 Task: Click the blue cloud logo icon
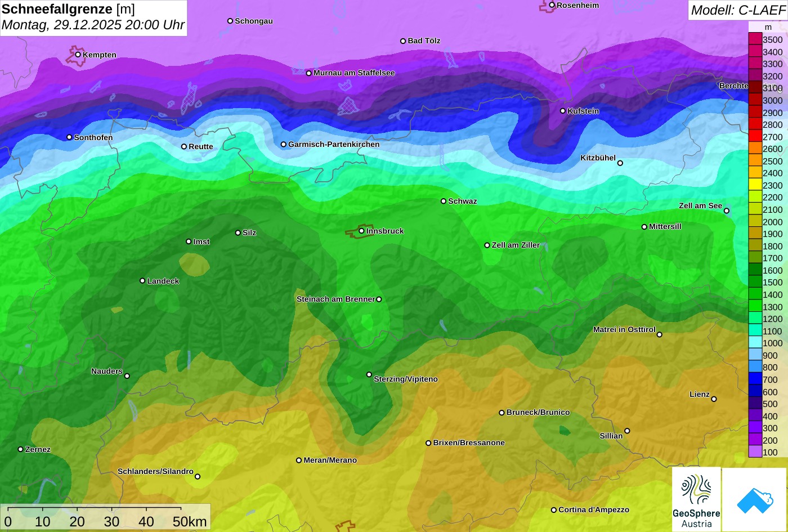pos(755,500)
